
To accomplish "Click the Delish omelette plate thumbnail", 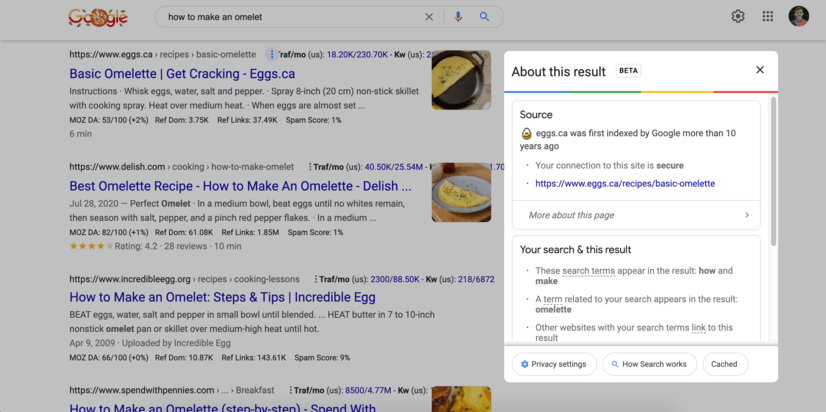I will (461, 192).
